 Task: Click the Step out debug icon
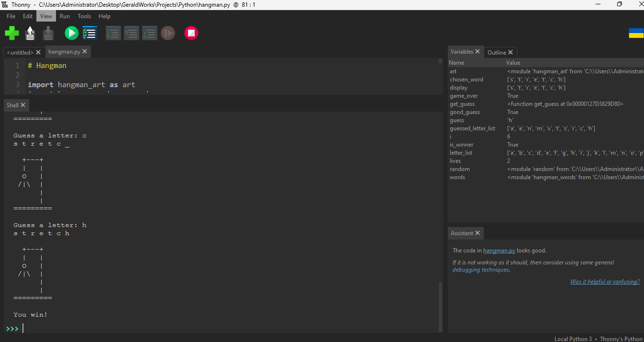(150, 33)
